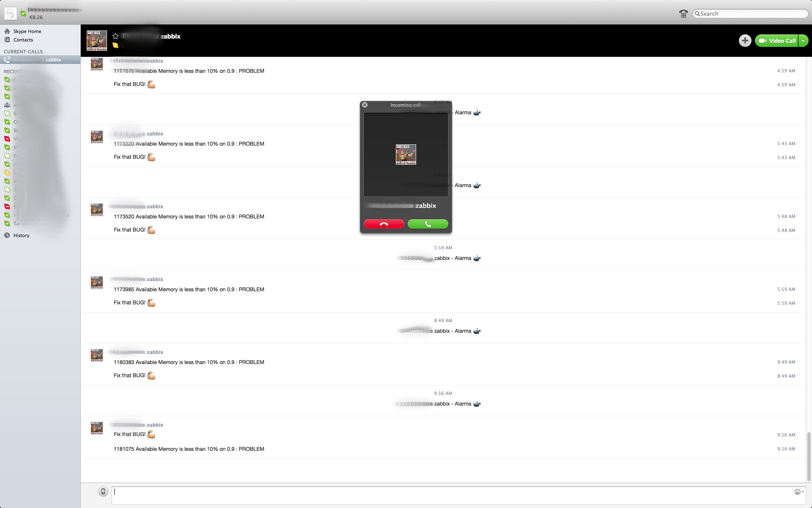Click the send SMS phone icon
812x508 pixels.
coord(103,491)
